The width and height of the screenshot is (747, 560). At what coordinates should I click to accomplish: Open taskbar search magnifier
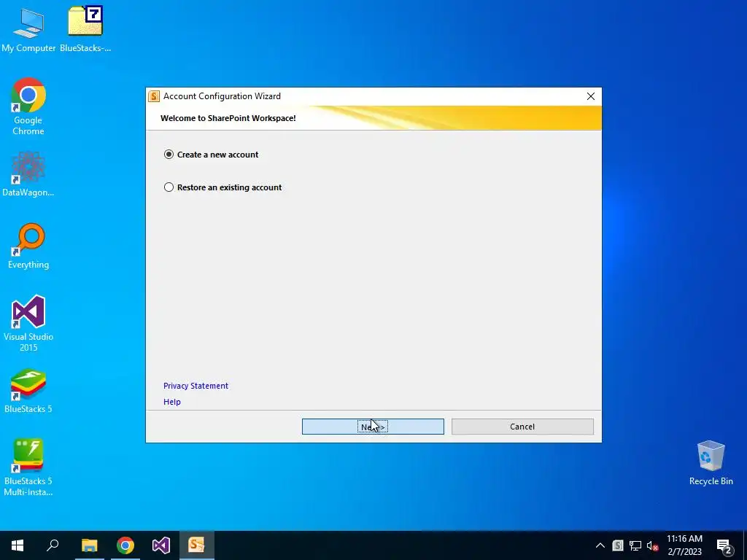pos(53,545)
